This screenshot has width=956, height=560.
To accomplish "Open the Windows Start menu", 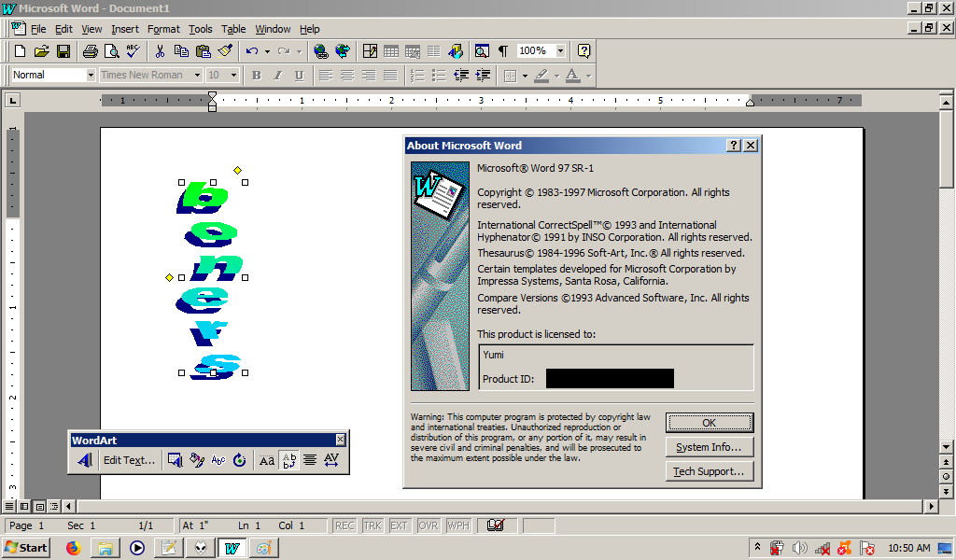I will [x=26, y=548].
